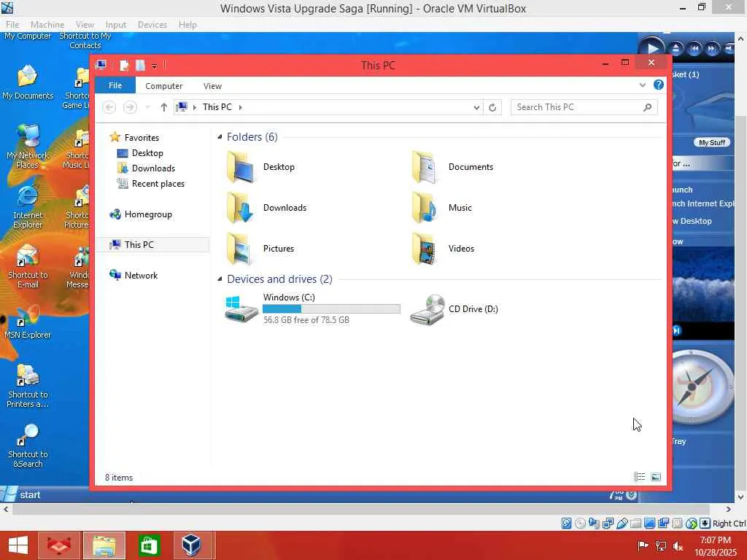The width and height of the screenshot is (747, 560).
Task: Open Windows Store from taskbar
Action: 149,545
